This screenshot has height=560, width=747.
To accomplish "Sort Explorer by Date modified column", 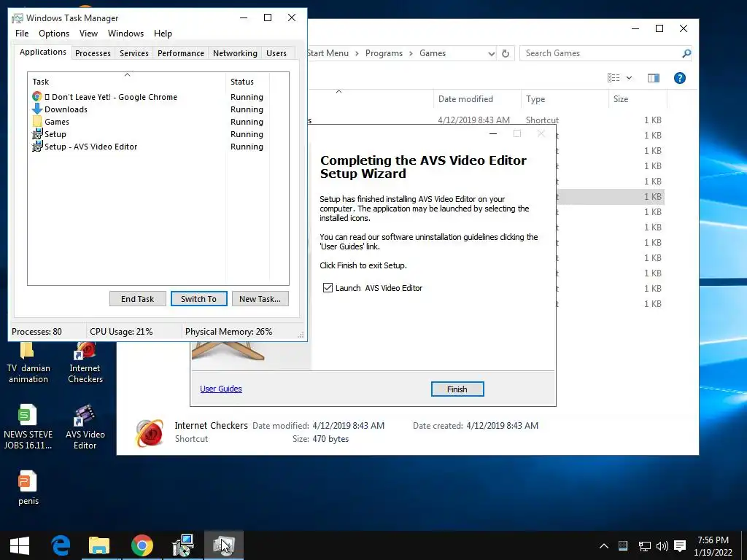I will [x=477, y=99].
